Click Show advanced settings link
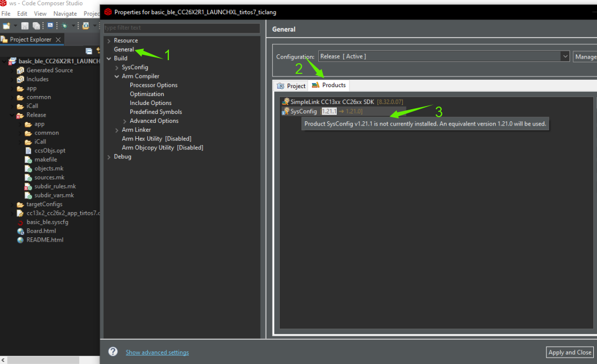Screen dimensions: 597x364 tap(157, 352)
